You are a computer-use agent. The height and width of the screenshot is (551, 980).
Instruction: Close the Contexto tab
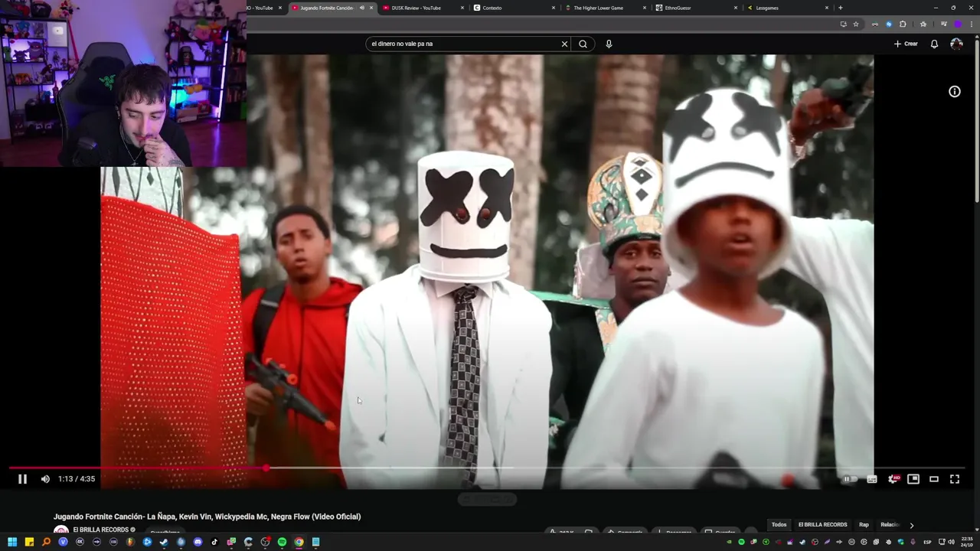coord(554,8)
